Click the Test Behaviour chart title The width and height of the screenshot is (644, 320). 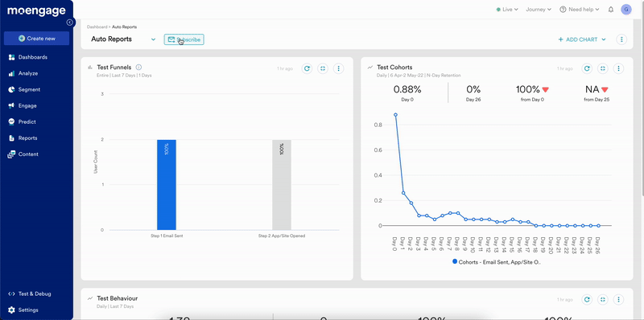pyautogui.click(x=118, y=298)
